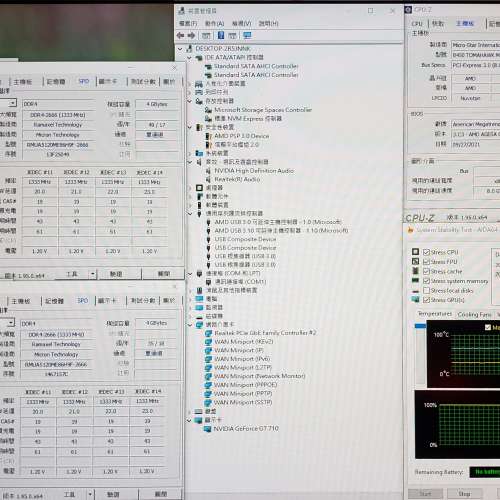
Task: Click the Micro-Star manufacturer field in CPU-Z
Action: (476, 45)
